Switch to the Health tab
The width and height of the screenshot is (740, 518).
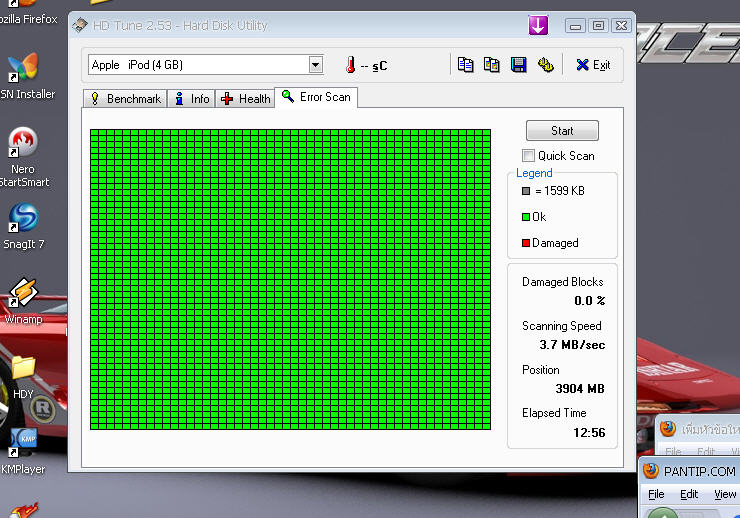click(246, 99)
